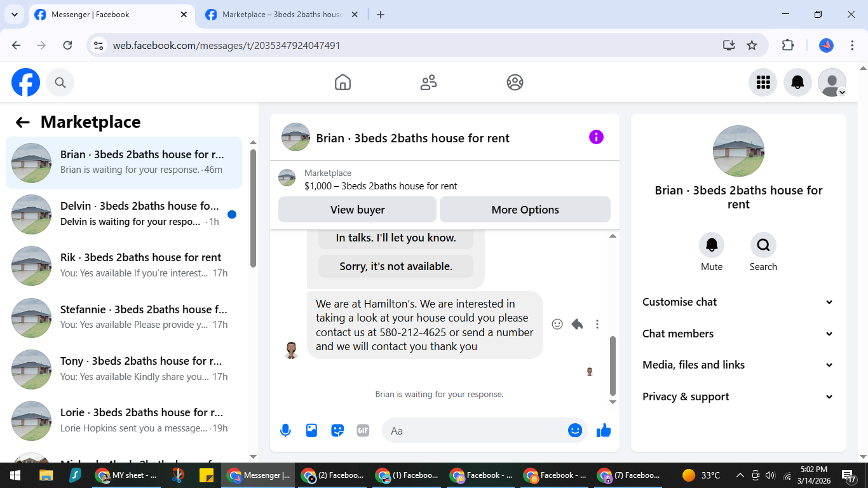This screenshot has height=488, width=868.
Task: Open conversation information purple icon
Action: click(596, 137)
